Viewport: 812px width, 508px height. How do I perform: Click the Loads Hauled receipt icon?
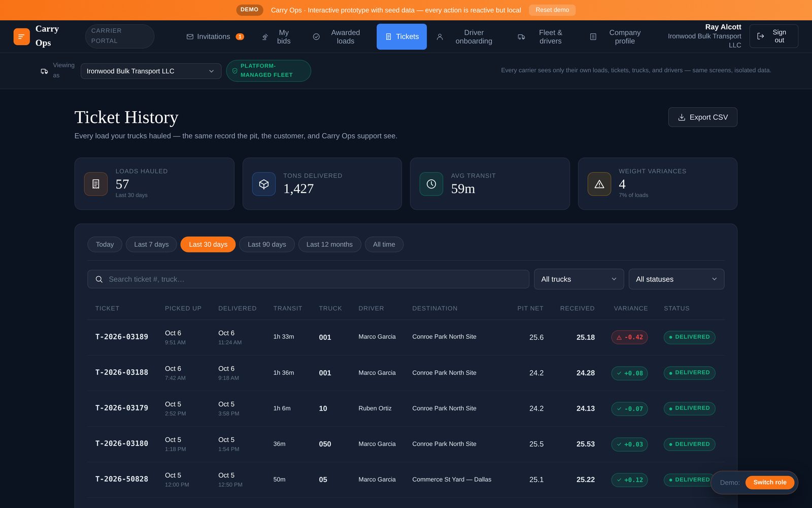(95, 184)
